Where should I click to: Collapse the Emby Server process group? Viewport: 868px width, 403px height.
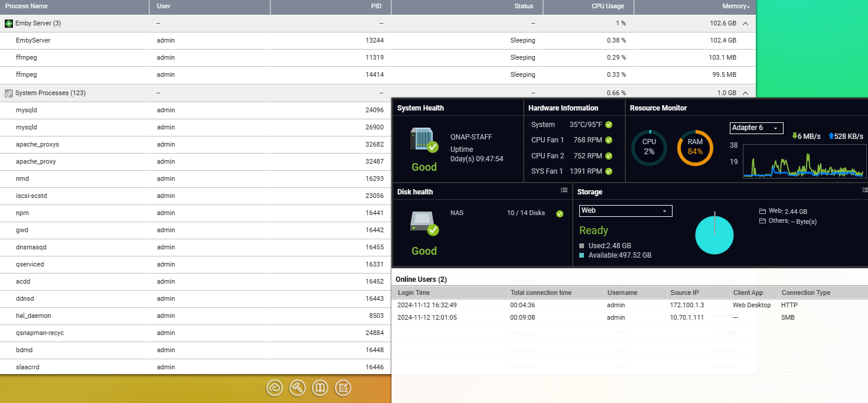[745, 23]
